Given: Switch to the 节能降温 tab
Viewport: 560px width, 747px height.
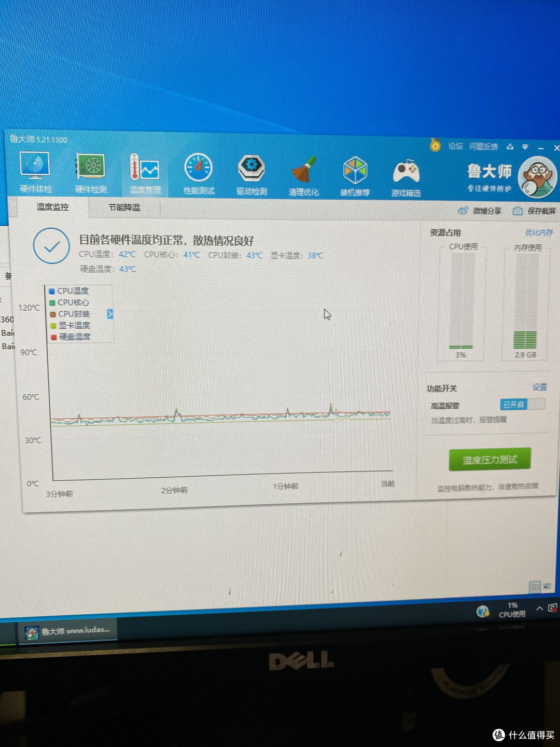Looking at the screenshot, I should [x=124, y=208].
